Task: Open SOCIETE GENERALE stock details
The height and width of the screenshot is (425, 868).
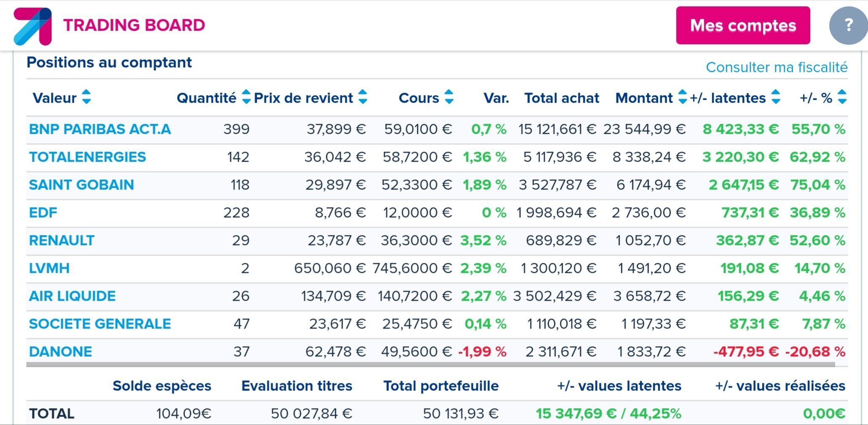Action: (x=100, y=324)
